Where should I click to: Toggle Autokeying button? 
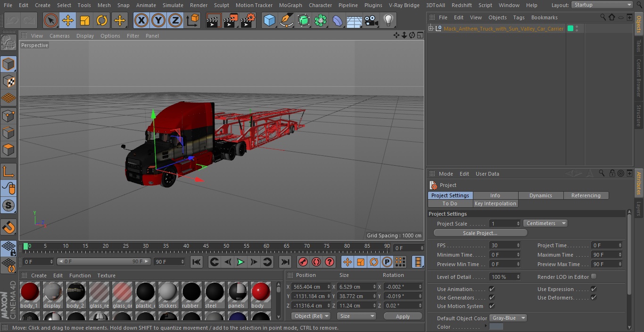coord(316,262)
